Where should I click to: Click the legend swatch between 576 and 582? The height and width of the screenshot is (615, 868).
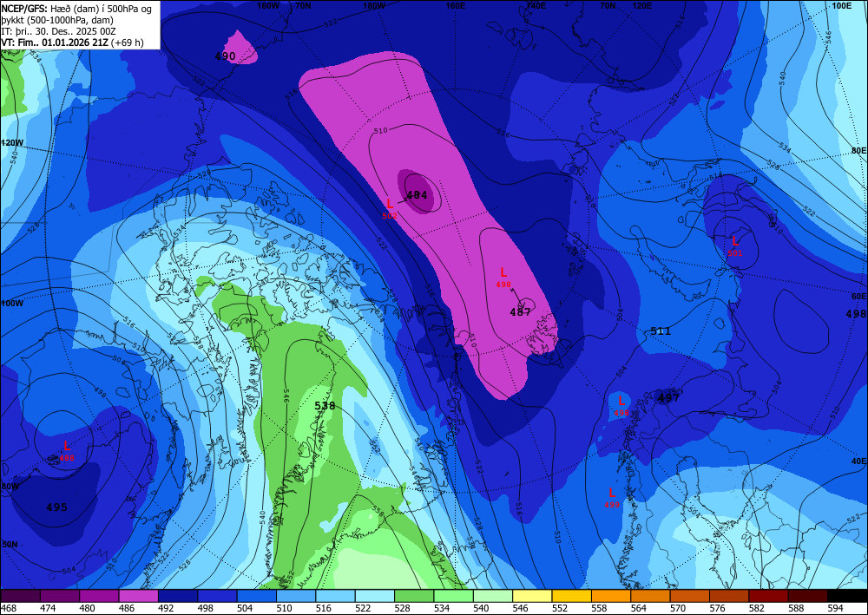pos(730,596)
